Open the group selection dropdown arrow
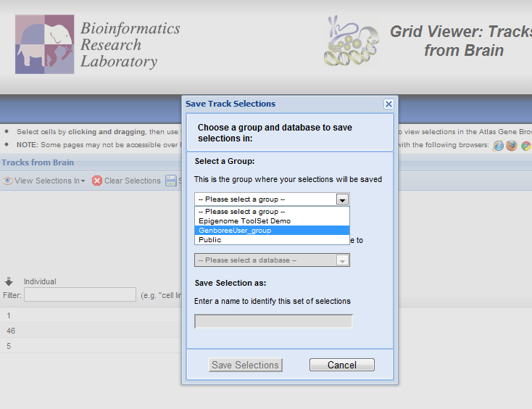The width and height of the screenshot is (532, 409). tap(343, 199)
